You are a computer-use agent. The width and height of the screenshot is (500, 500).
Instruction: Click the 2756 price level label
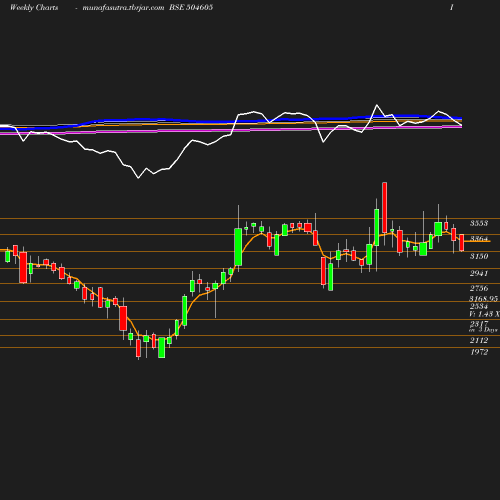tap(479, 288)
